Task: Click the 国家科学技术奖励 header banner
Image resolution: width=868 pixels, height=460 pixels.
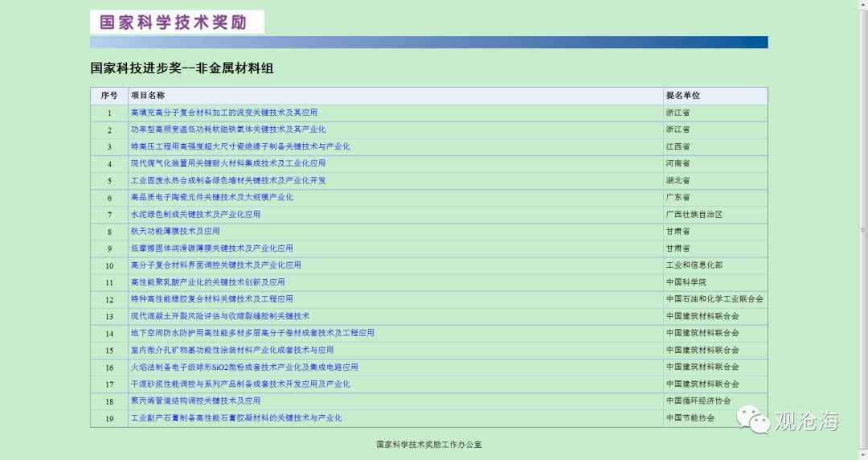Action: pyautogui.click(x=177, y=22)
